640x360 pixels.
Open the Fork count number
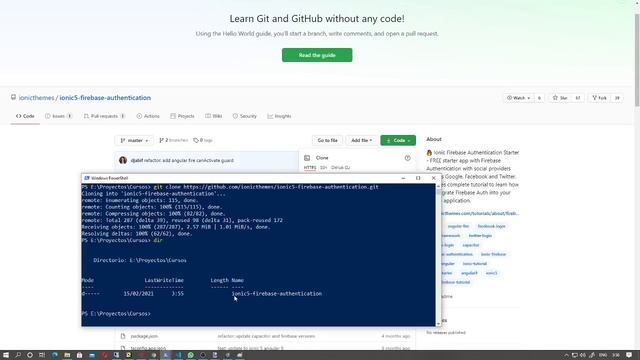tap(617, 98)
